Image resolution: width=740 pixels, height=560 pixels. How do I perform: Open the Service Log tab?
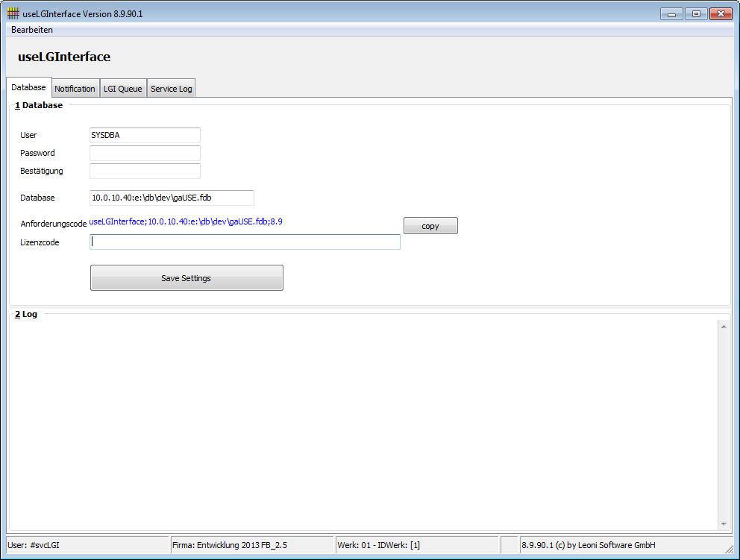tap(172, 89)
